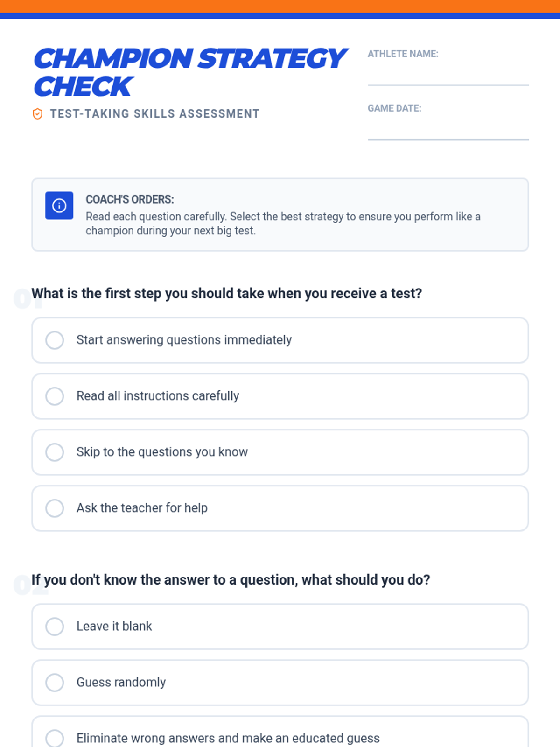The width and height of the screenshot is (560, 747).
Task: Select 'Guess randomly' radio button
Action: (x=55, y=683)
